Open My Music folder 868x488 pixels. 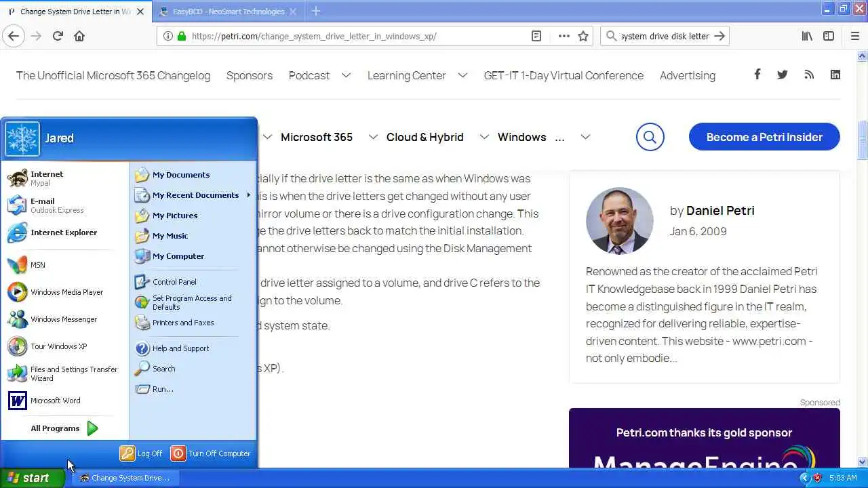[193, 236]
